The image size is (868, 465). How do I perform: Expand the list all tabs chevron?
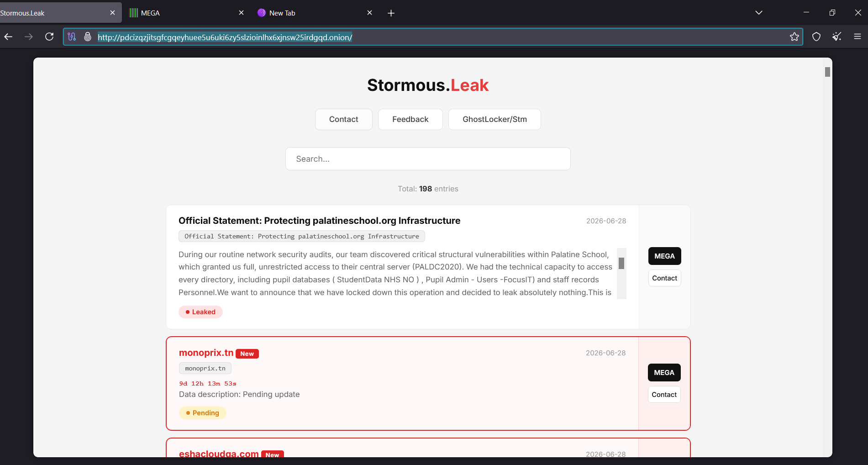click(x=759, y=13)
